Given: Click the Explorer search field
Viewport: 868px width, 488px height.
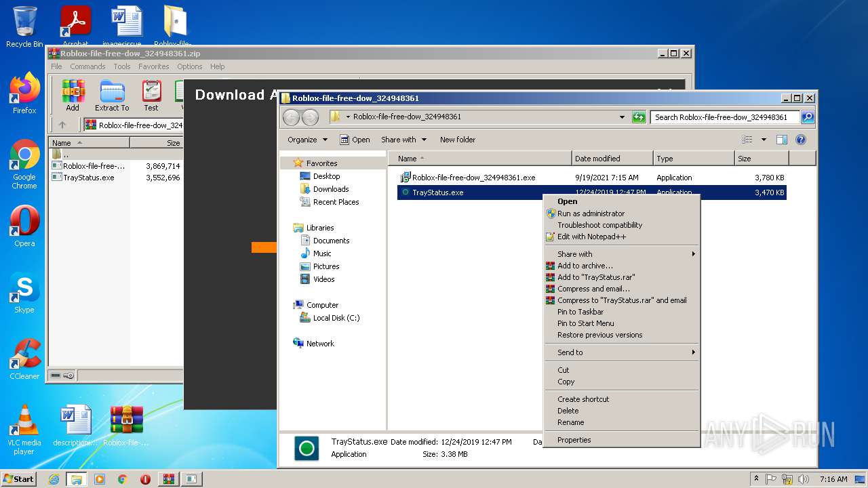Looking at the screenshot, I should 724,117.
